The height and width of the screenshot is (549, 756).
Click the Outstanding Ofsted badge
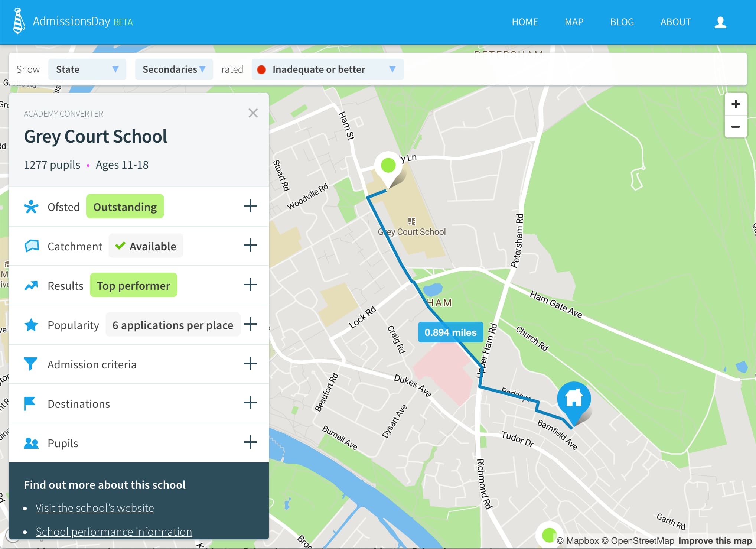point(125,207)
